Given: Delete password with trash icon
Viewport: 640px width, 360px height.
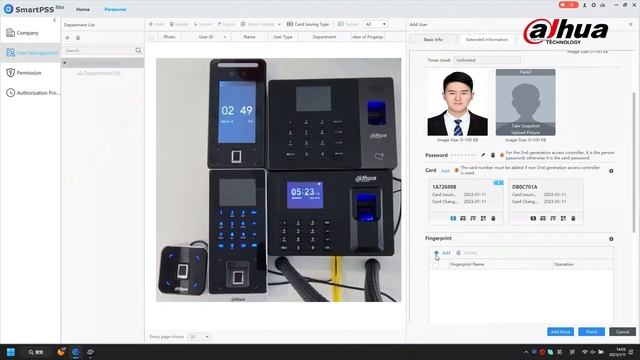Looking at the screenshot, I should pyautogui.click(x=493, y=155).
